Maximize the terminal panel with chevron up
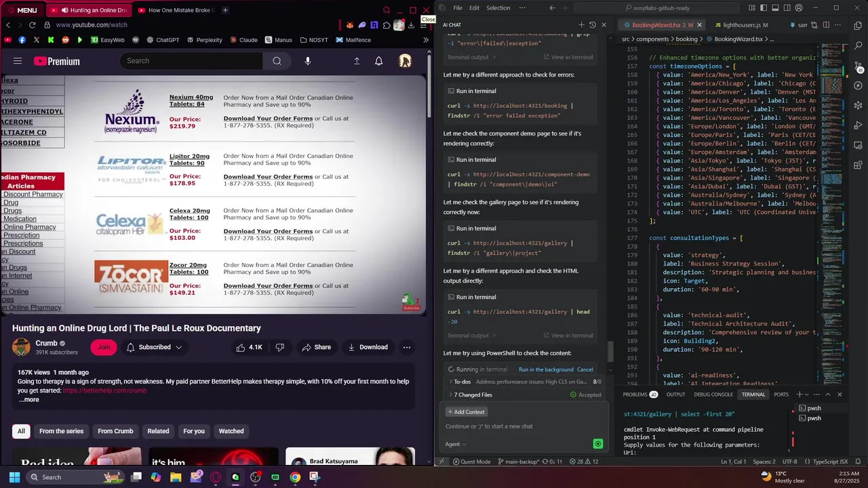Image resolution: width=868 pixels, height=488 pixels. click(828, 394)
